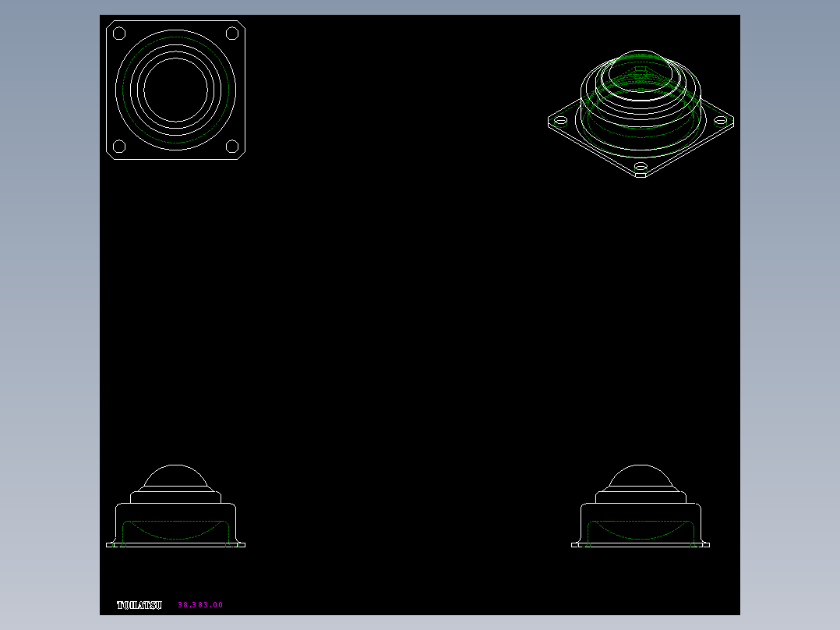840x630 pixels.
Task: Select the bottom-left side elevation view
Action: pyautogui.click(x=176, y=506)
